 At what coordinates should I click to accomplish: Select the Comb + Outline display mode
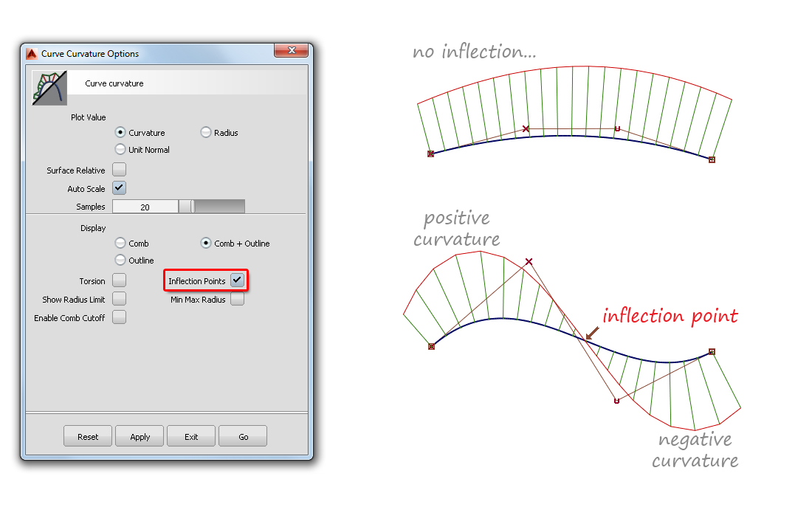[x=205, y=244]
